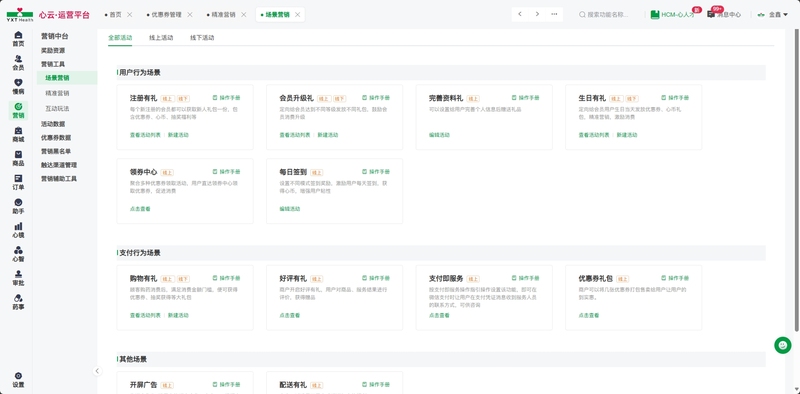
Task: Switch to the 全部活动 tab
Action: click(120, 37)
